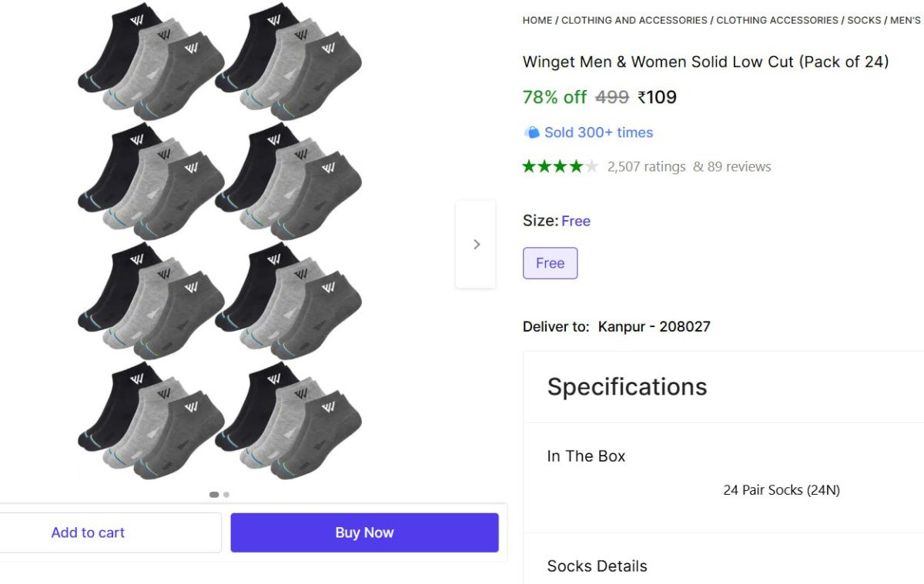Screen dimensions: 924x584
Task: Navigate to the SOCKS breadcrumb category
Action: pos(864,20)
